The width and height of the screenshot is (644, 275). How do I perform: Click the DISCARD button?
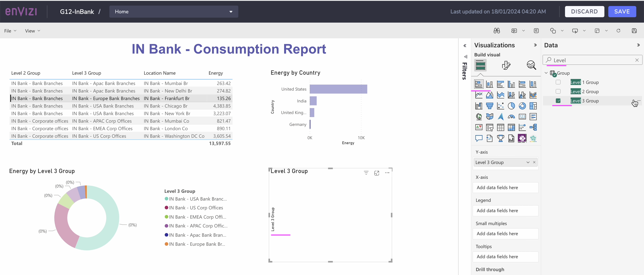(585, 11)
